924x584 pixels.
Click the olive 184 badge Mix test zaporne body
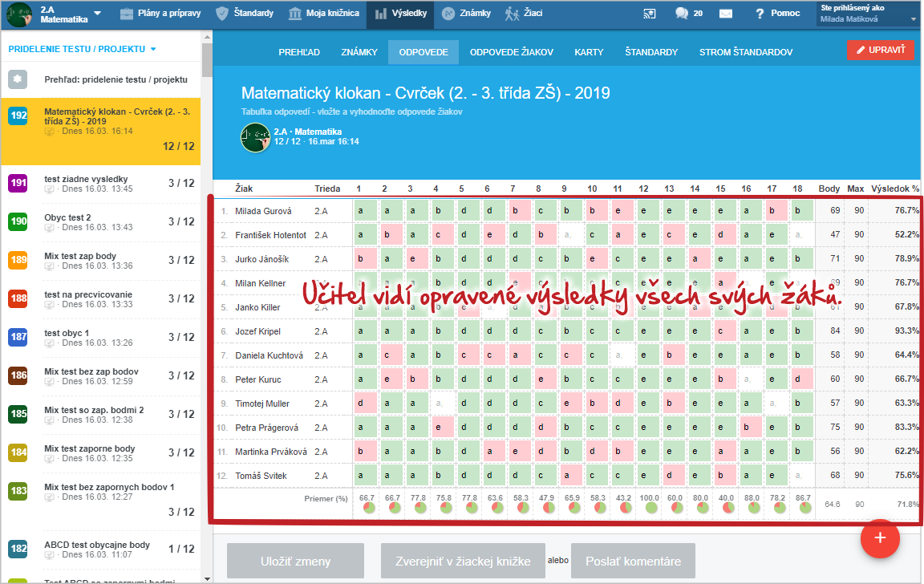18,452
